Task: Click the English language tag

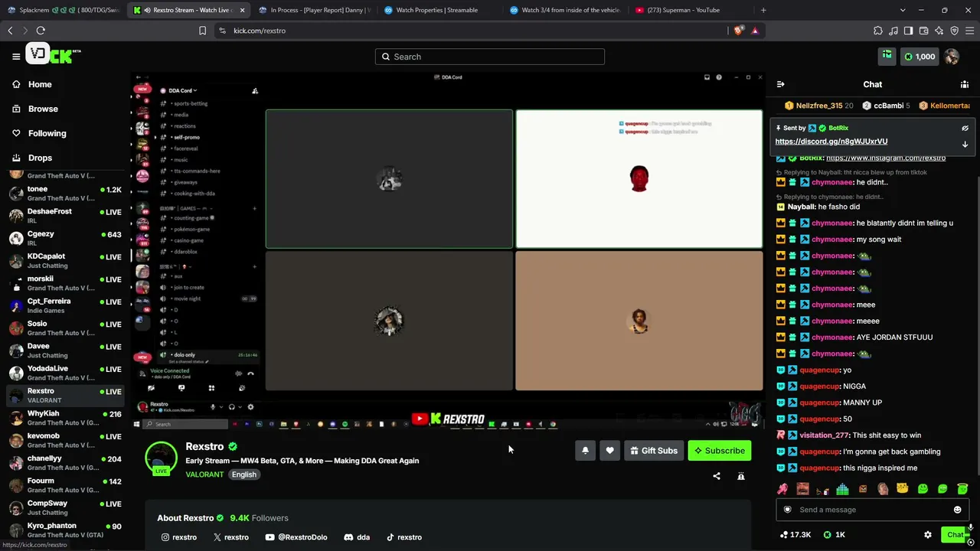Action: point(244,474)
